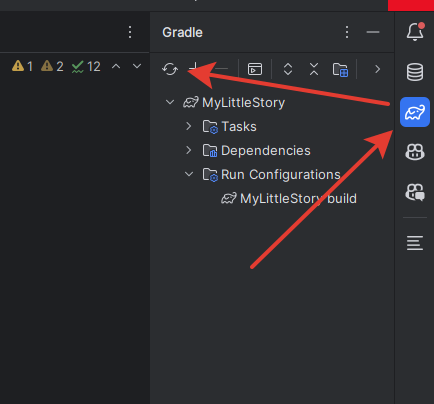Collapse the Run Configurations folder
Screen dimensions: 434x404
click(x=189, y=174)
